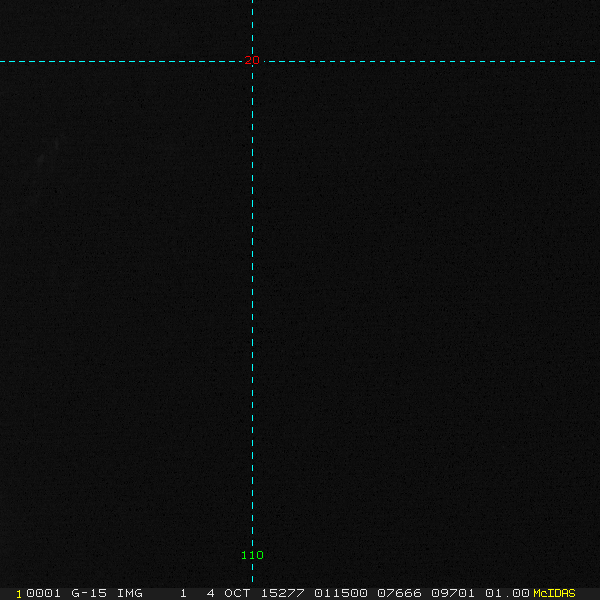Click the band number 1 after IMG
The width and height of the screenshot is (600, 600).
(184, 593)
